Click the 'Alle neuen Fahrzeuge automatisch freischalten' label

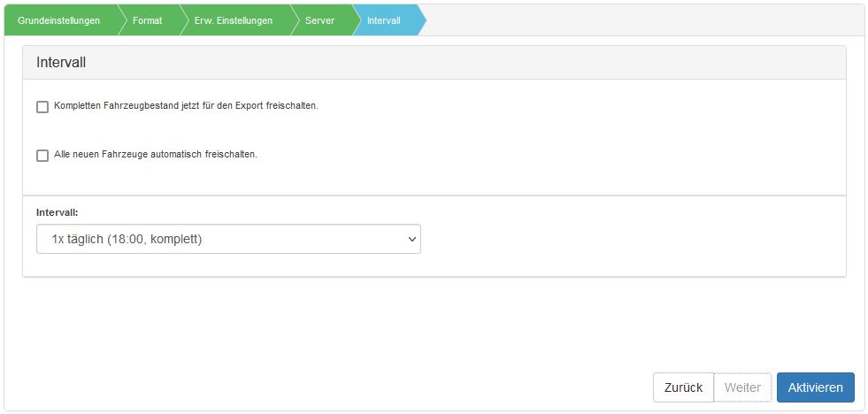(x=156, y=155)
